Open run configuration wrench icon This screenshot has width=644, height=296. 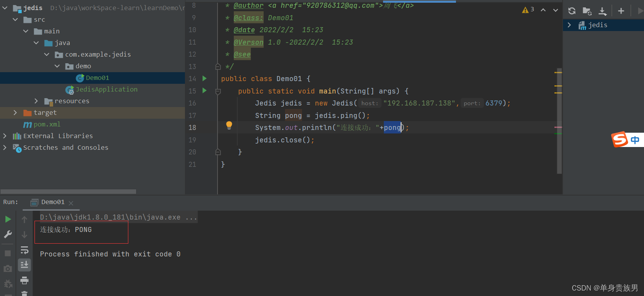(x=8, y=234)
